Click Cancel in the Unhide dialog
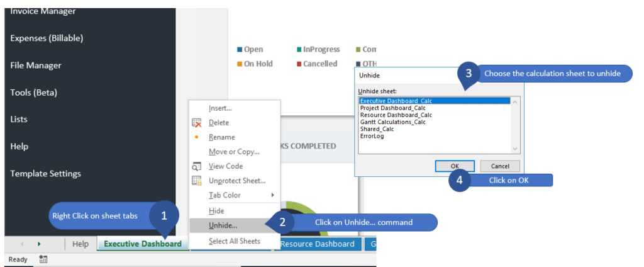Screen dimensions: 644x267 click(x=500, y=166)
